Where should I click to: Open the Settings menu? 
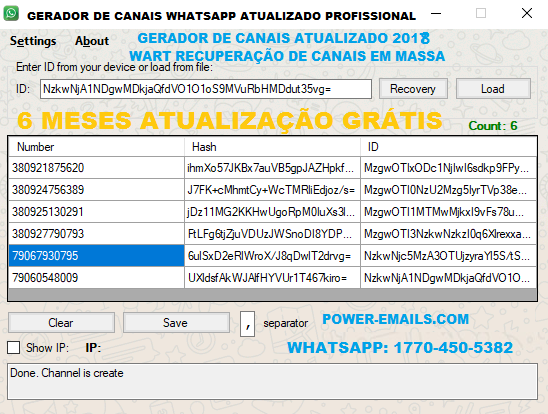pyautogui.click(x=33, y=41)
